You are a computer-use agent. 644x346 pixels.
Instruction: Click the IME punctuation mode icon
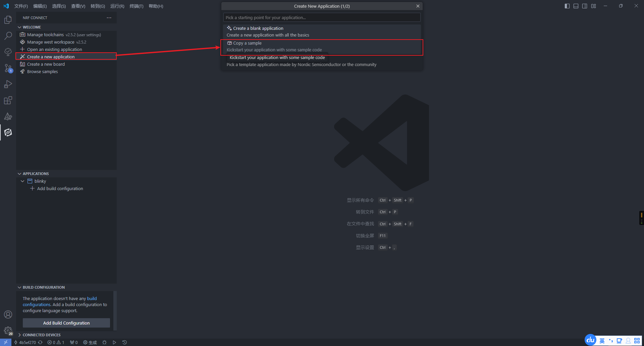611,341
